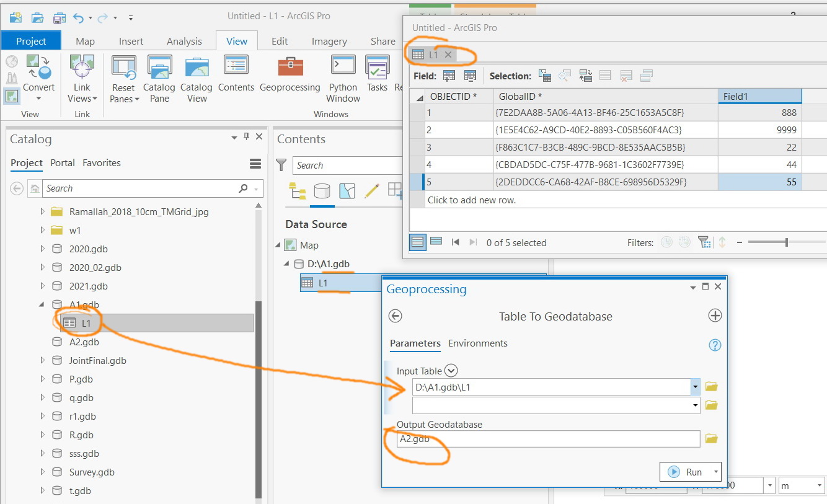Screen dimensions: 827x504
Task: Expand the Survey.gdb node
Action: coord(43,472)
